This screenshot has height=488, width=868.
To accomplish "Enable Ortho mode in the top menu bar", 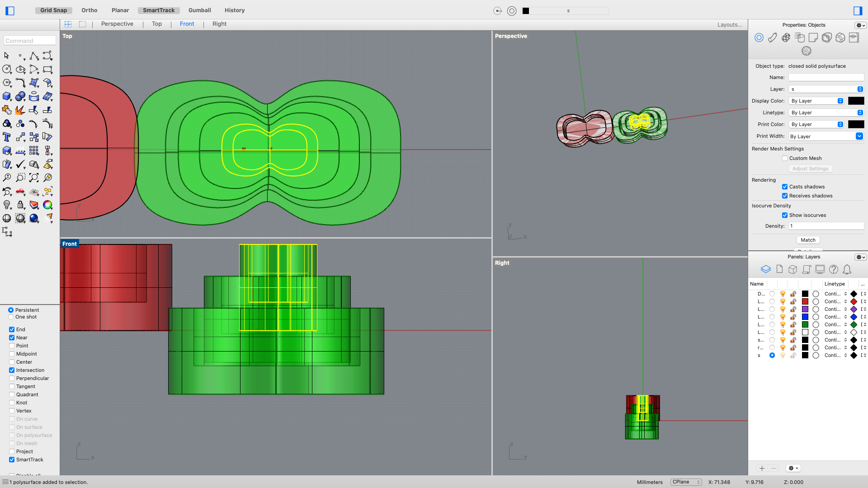I will click(89, 10).
